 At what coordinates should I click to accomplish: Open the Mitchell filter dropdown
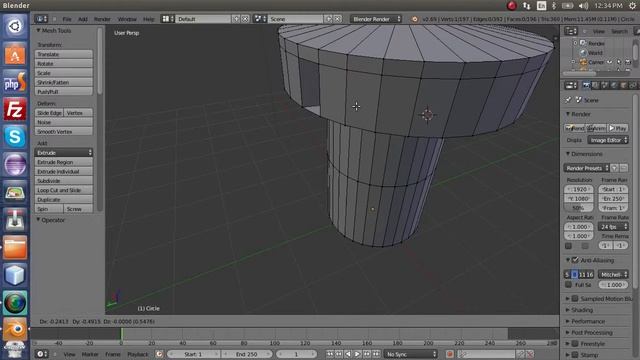613,275
